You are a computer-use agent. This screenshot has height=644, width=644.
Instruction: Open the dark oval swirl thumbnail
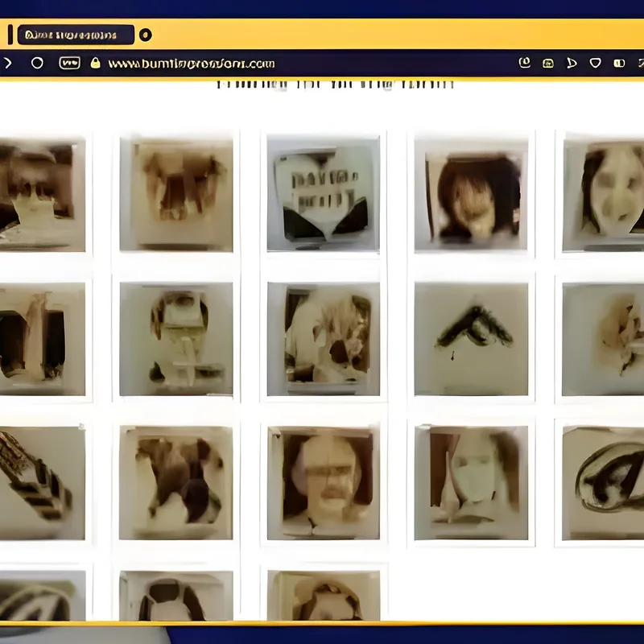click(x=603, y=482)
